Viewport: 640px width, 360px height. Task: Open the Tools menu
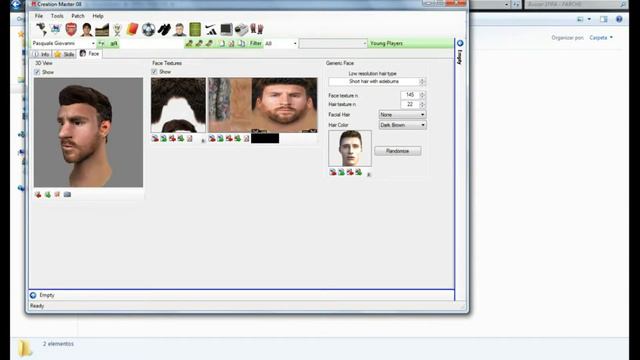[57, 16]
